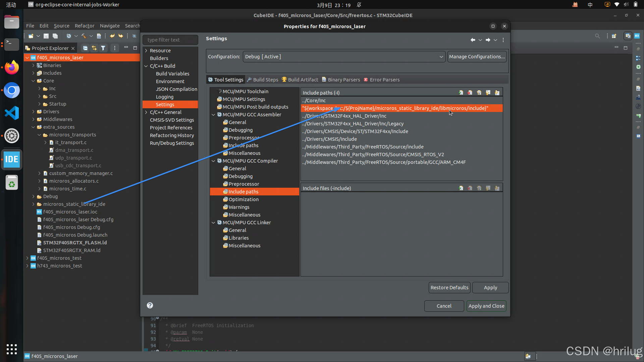644x362 pixels.
Task: Click Edit include path icon
Action: pos(479,93)
